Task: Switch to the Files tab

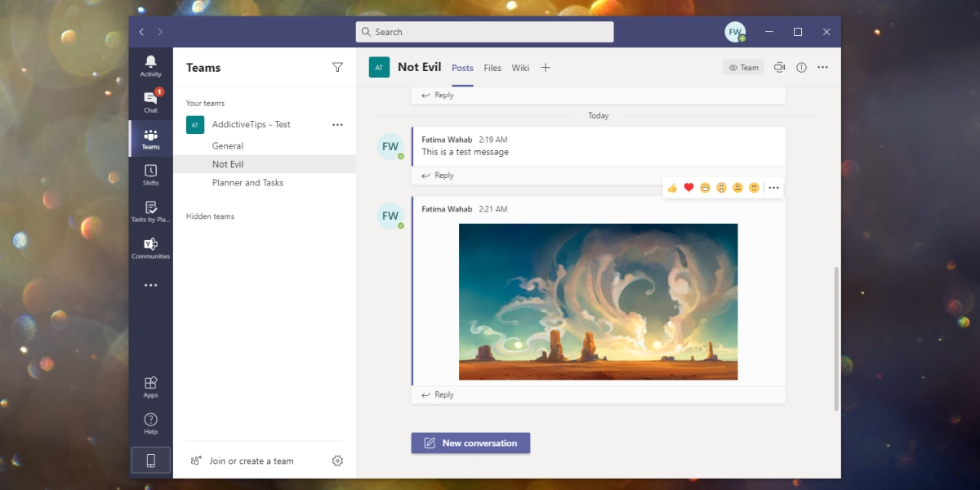Action: click(x=492, y=68)
